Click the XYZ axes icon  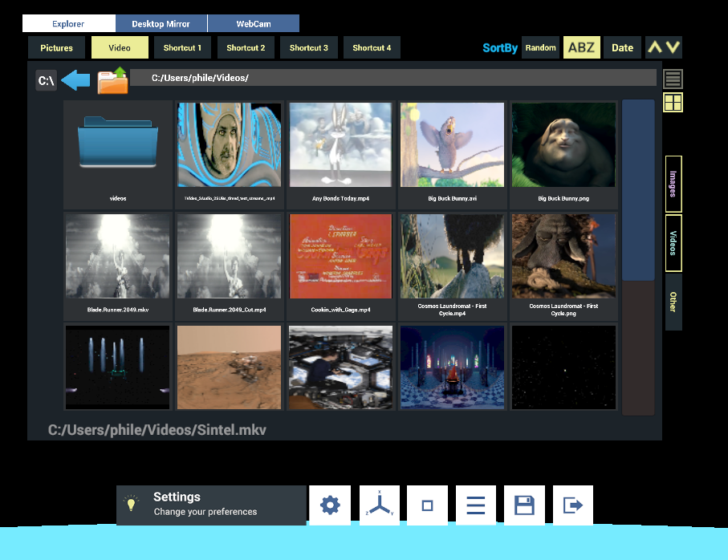click(380, 505)
